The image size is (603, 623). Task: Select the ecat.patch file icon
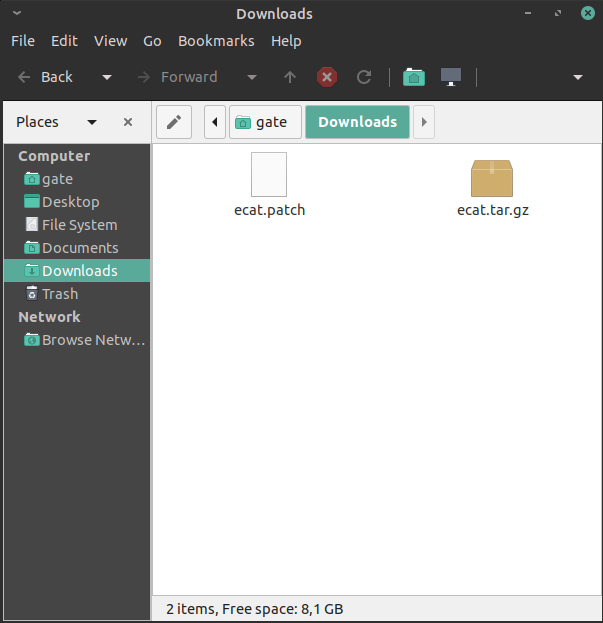[x=269, y=174]
